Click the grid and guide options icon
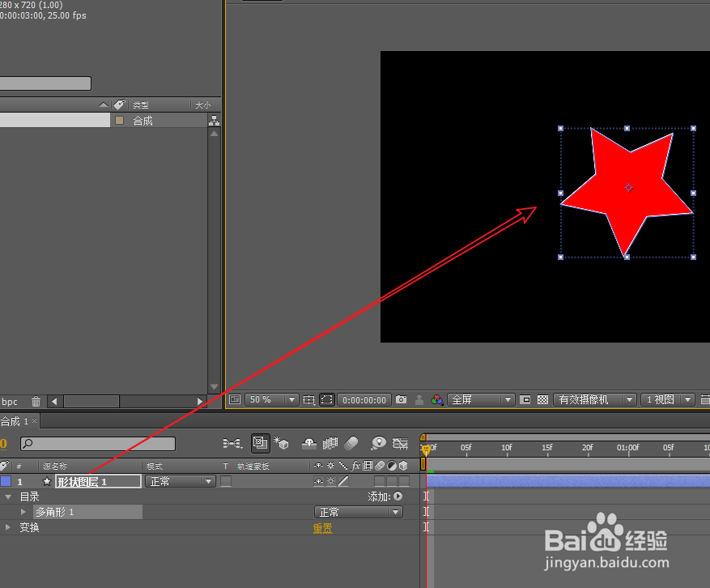The height and width of the screenshot is (588, 710). [x=308, y=399]
